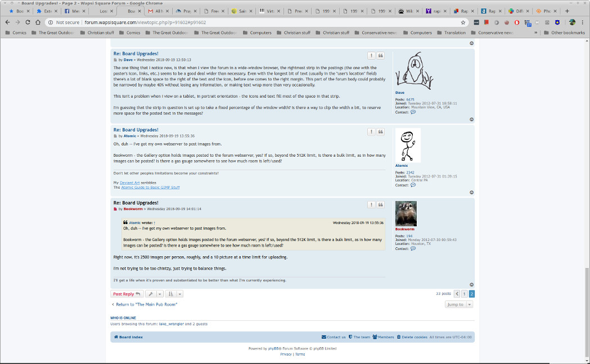Click the Board index link in footer
Image resolution: width=590 pixels, height=364 pixels.
pos(129,337)
